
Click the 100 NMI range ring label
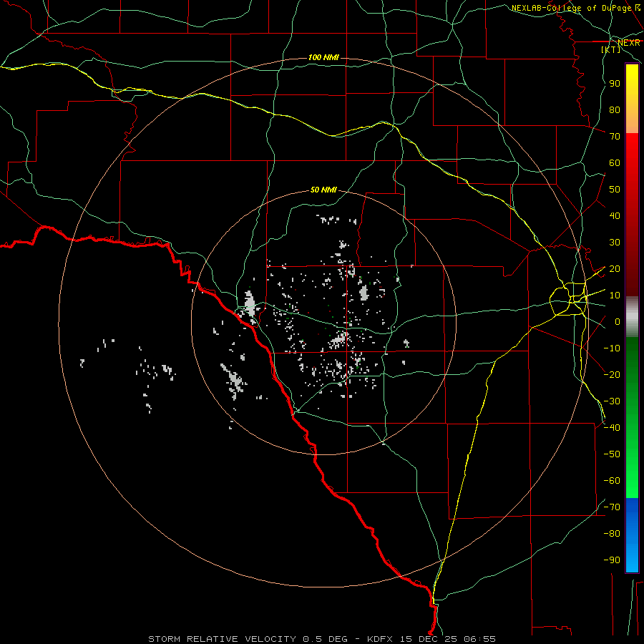click(323, 57)
